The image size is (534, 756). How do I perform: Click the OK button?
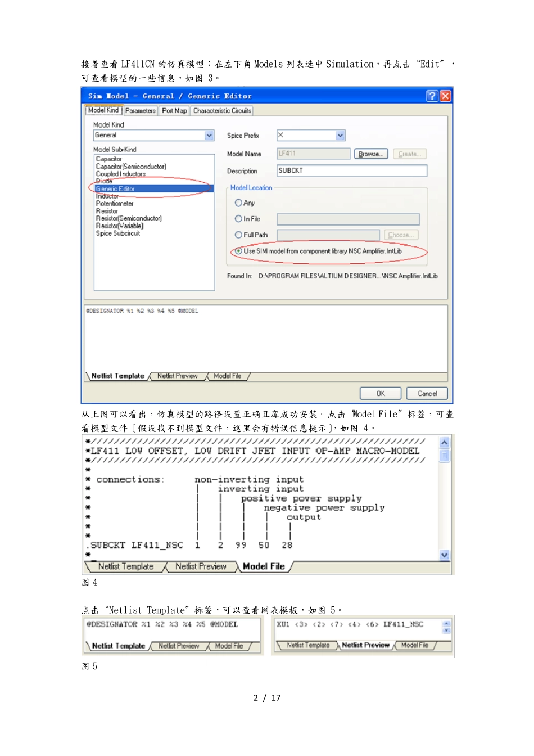pos(381,394)
